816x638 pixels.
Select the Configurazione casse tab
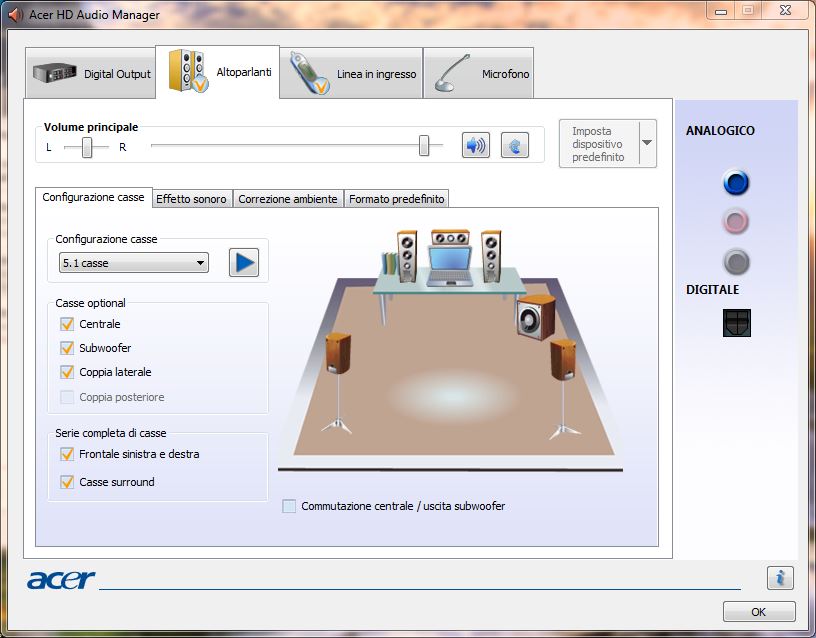pyautogui.click(x=94, y=197)
